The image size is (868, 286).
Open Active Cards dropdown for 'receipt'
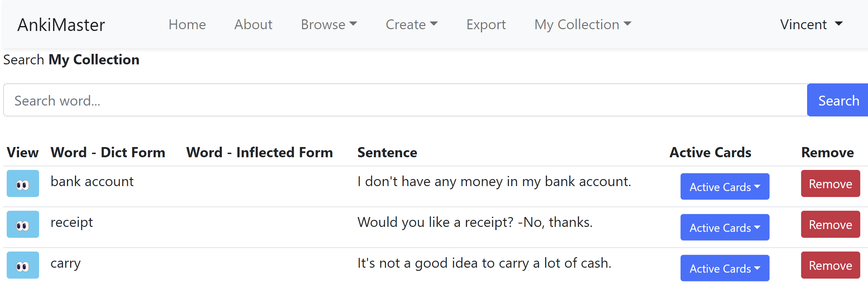[x=724, y=227]
